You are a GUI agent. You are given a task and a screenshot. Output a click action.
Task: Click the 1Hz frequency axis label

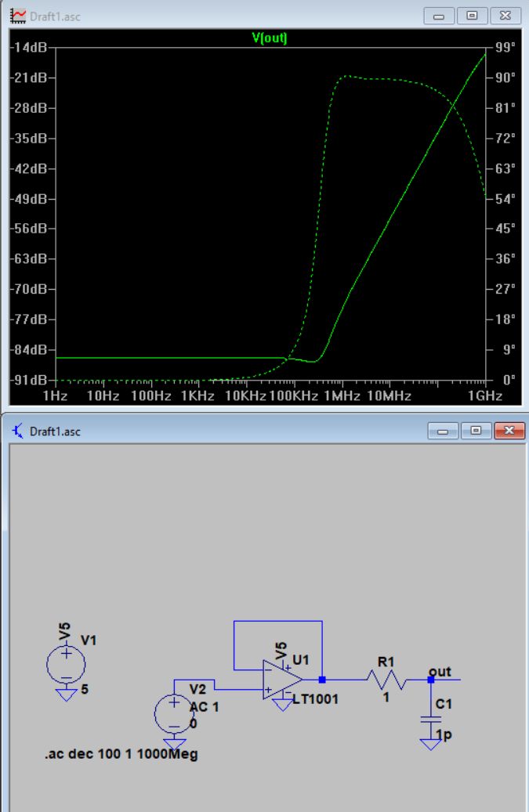pyautogui.click(x=56, y=396)
